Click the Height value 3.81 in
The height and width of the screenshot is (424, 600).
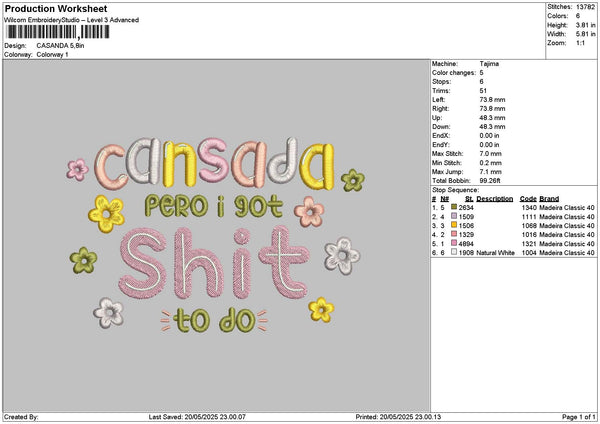coord(585,25)
